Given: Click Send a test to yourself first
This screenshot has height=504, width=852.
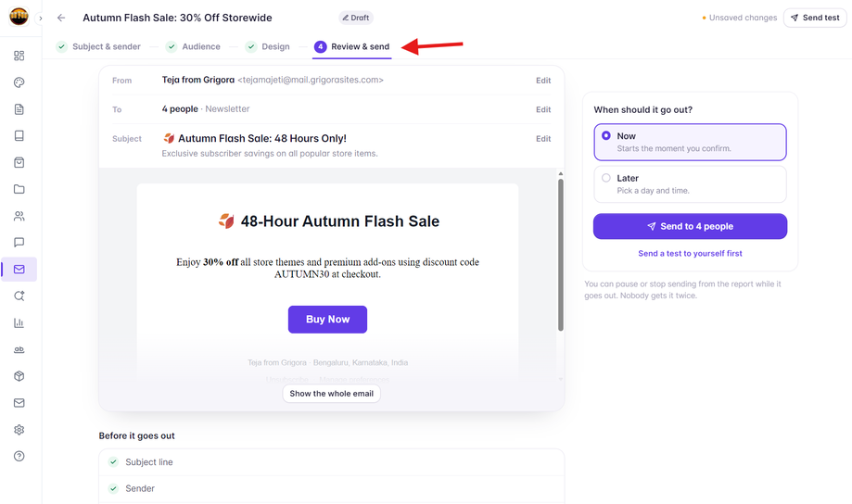Looking at the screenshot, I should 690,254.
